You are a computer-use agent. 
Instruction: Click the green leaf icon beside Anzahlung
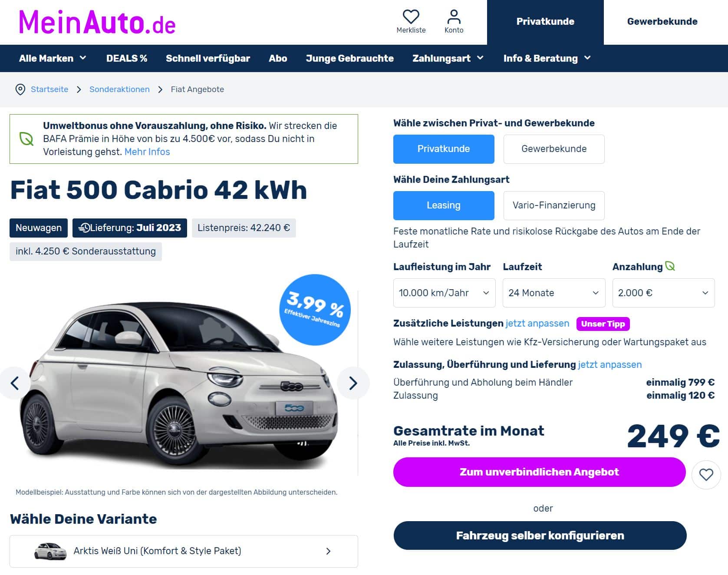point(670,266)
